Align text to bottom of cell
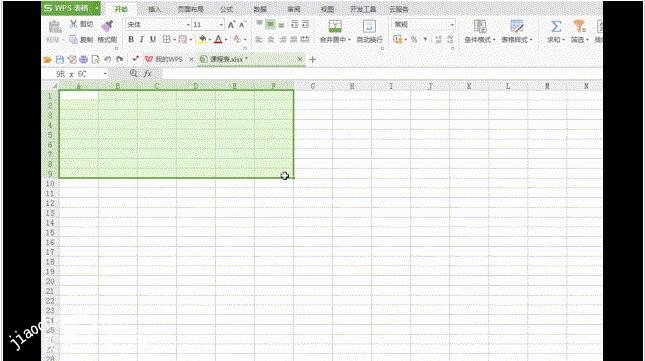Image resolution: width=645 pixels, height=361 pixels. pyautogui.click(x=281, y=25)
